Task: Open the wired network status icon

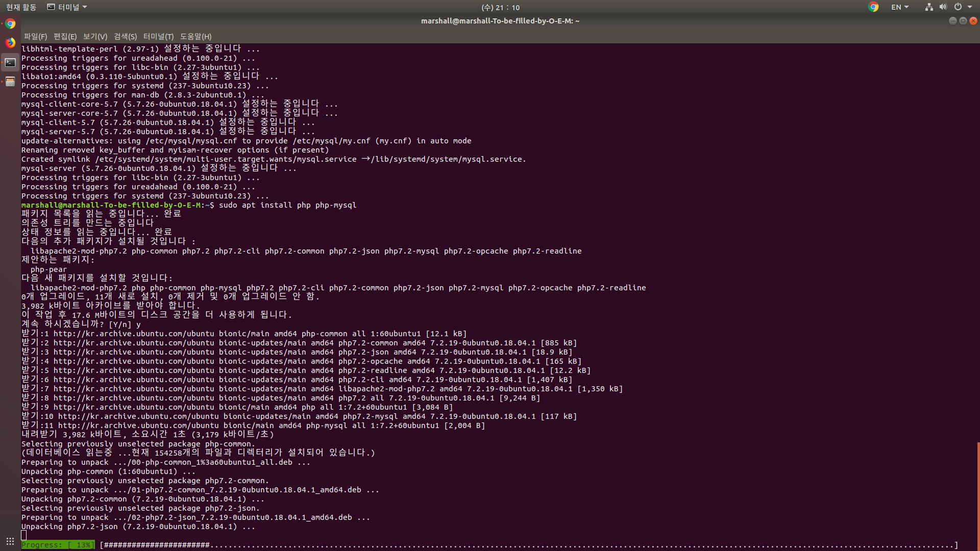Action: [929, 7]
